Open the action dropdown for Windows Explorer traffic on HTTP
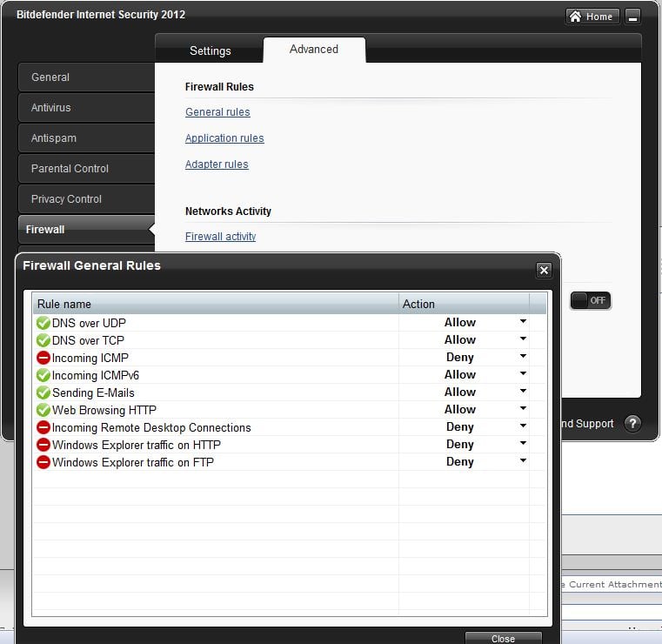Screen dimensions: 662x644 pyautogui.click(x=523, y=444)
